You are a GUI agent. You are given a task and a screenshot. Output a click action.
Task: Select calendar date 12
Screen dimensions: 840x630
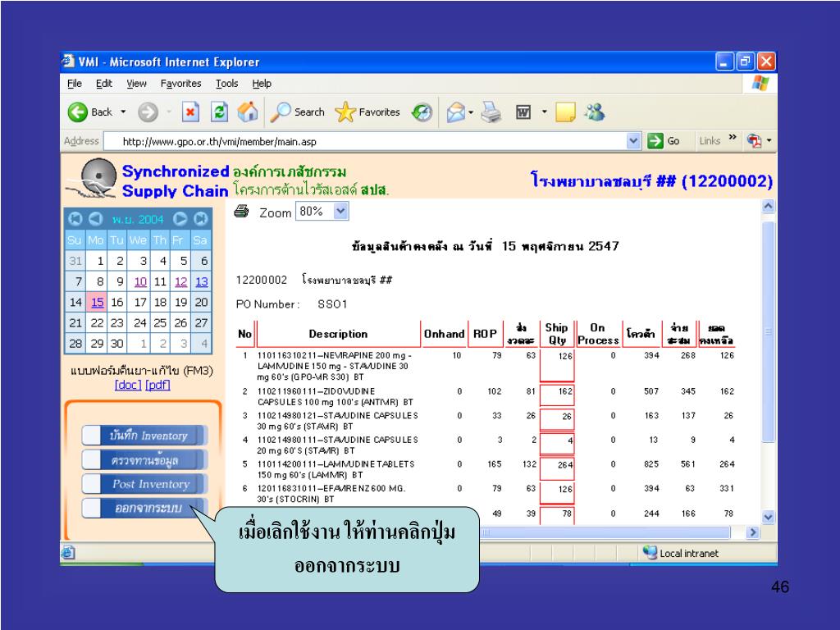click(181, 282)
